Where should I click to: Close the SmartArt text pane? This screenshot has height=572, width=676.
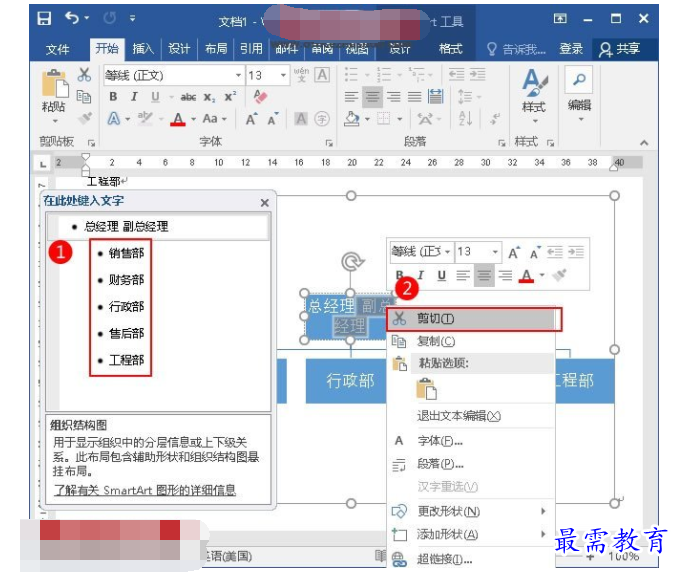[x=265, y=203]
